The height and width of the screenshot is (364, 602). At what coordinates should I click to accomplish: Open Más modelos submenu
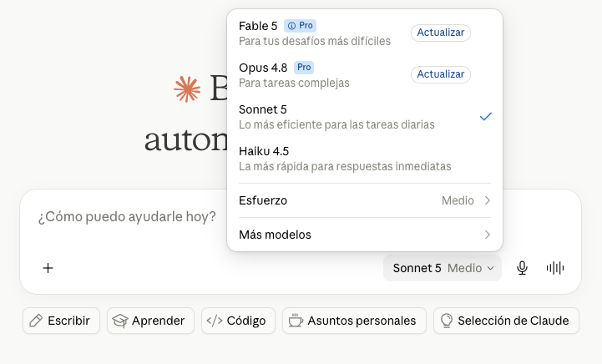pos(365,235)
